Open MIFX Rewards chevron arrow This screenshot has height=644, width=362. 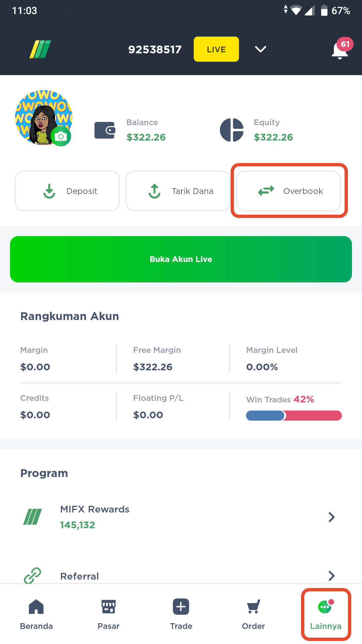(x=331, y=517)
